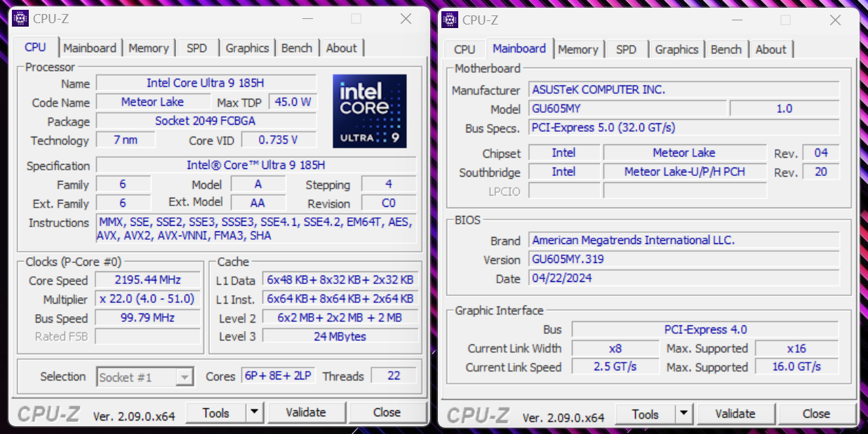Screen dimensions: 868x434
Task: Open the Graphics tab in the left window
Action: pos(247,48)
